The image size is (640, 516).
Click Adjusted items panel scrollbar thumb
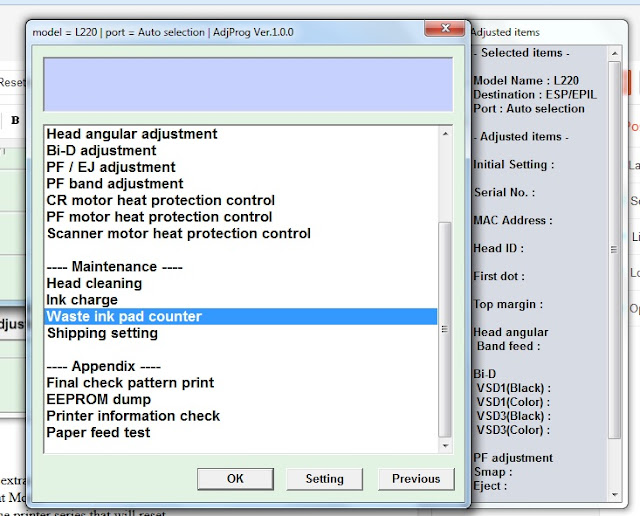pos(614,250)
